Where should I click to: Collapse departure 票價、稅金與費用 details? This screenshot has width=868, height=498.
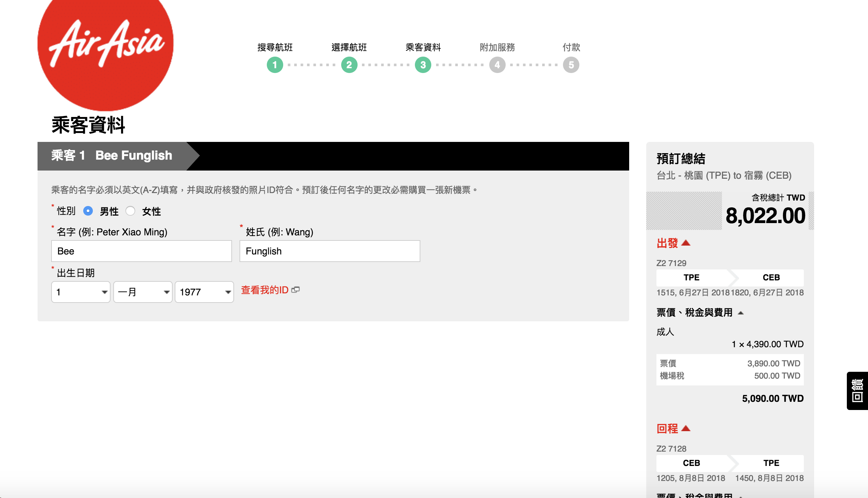(x=700, y=312)
